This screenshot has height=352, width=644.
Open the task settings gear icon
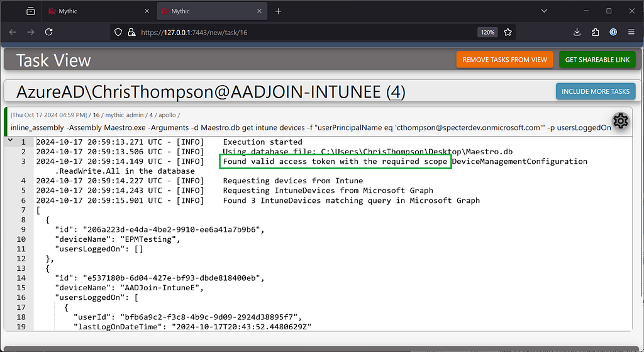tap(620, 121)
